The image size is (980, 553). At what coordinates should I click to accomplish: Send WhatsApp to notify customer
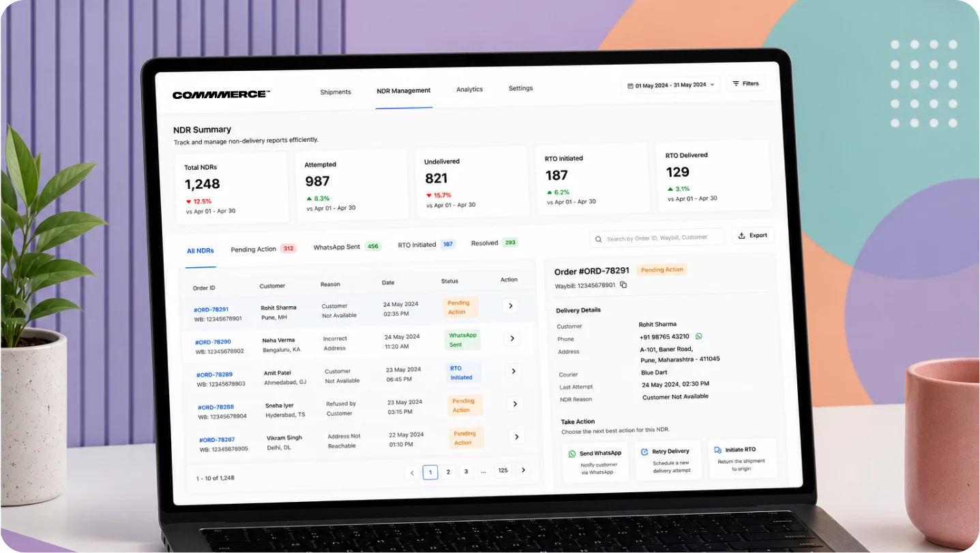(x=596, y=462)
